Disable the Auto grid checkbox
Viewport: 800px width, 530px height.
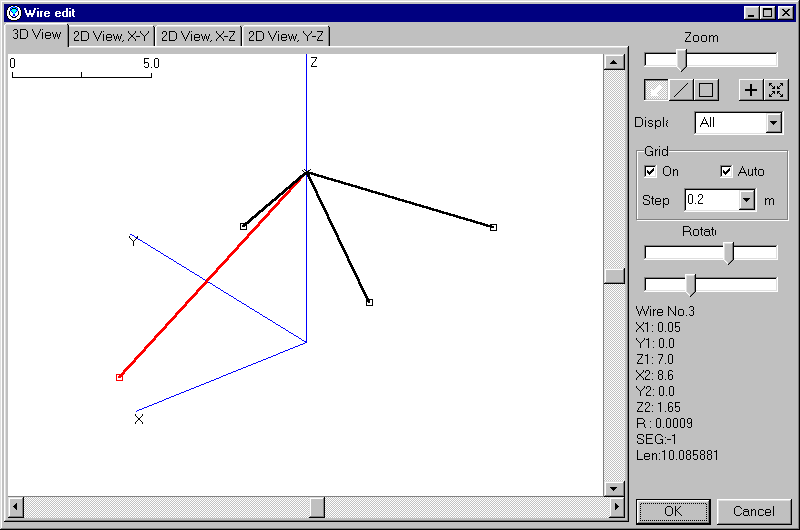click(727, 172)
